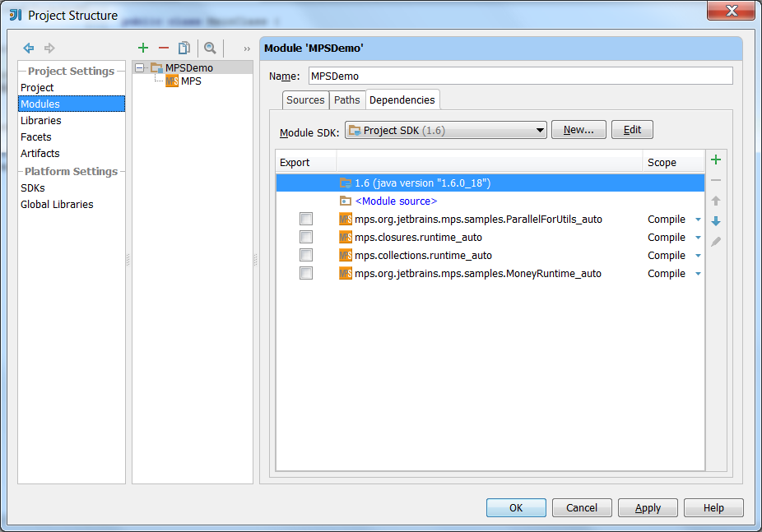Enable export for ParallelForUtils_auto
The height and width of the screenshot is (532, 762).
[x=306, y=219]
